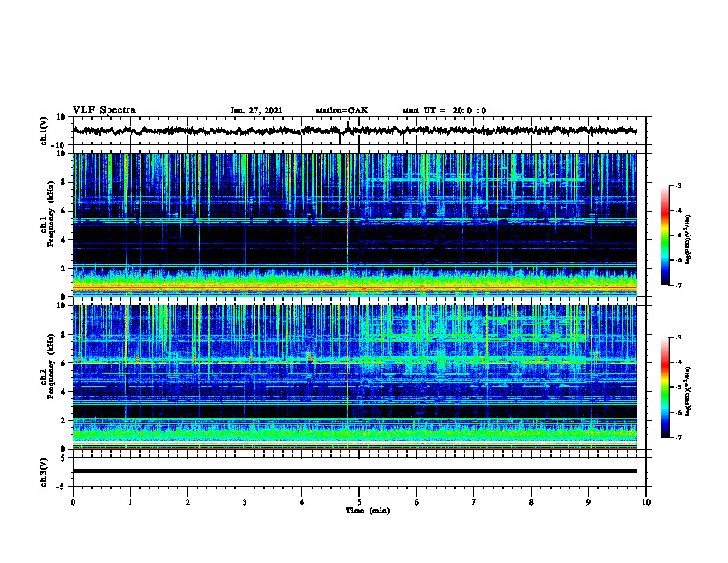Select the 'start UT = 20:0 :0' text
This screenshot has width=728, height=563.
[x=444, y=110]
